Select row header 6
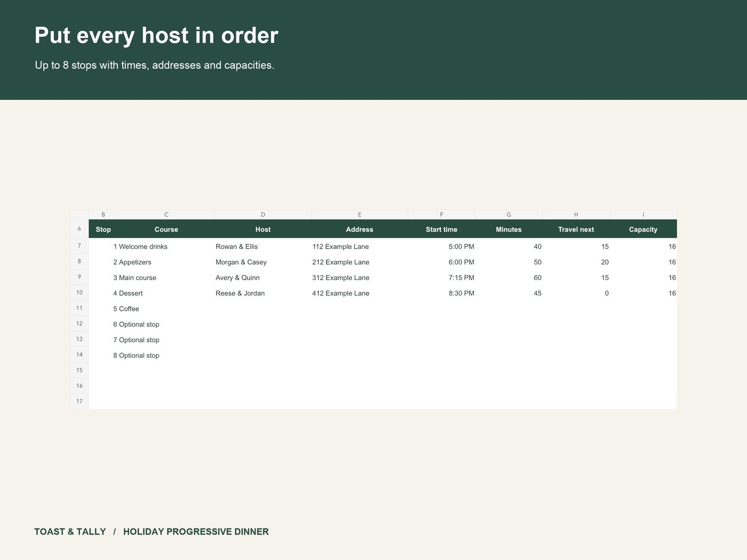 click(x=80, y=229)
